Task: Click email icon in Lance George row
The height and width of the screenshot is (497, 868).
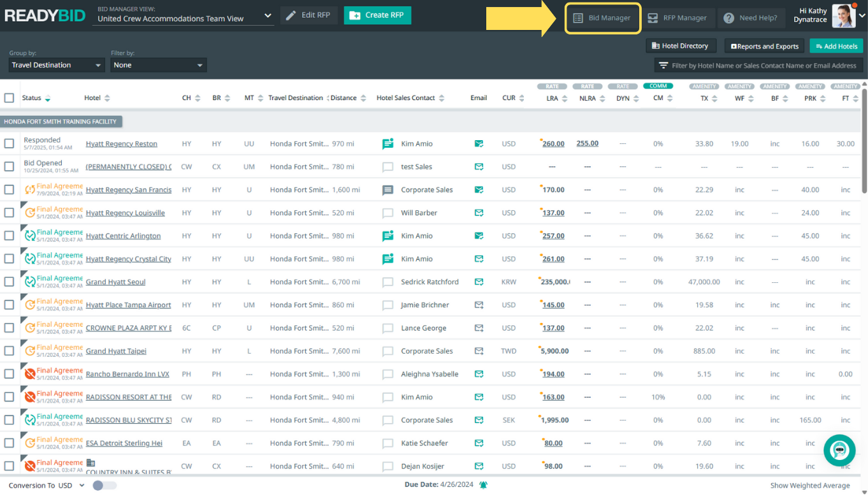Action: pos(479,328)
